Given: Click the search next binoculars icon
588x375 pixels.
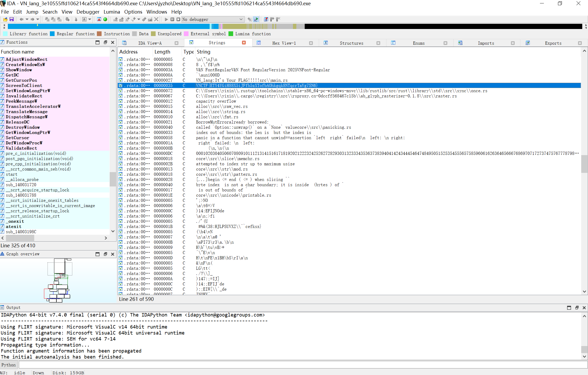Looking at the screenshot, I should point(68,19).
